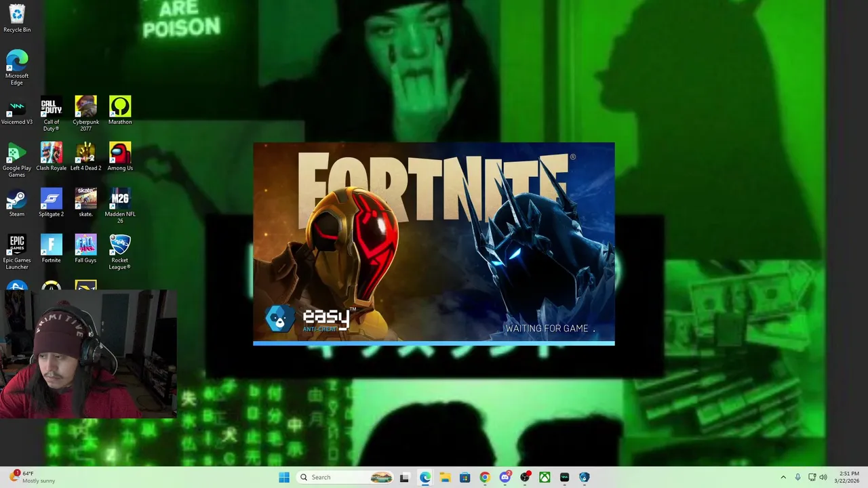The image size is (868, 488).
Task: Open the Xbox app from the taskbar
Action: [545, 477]
